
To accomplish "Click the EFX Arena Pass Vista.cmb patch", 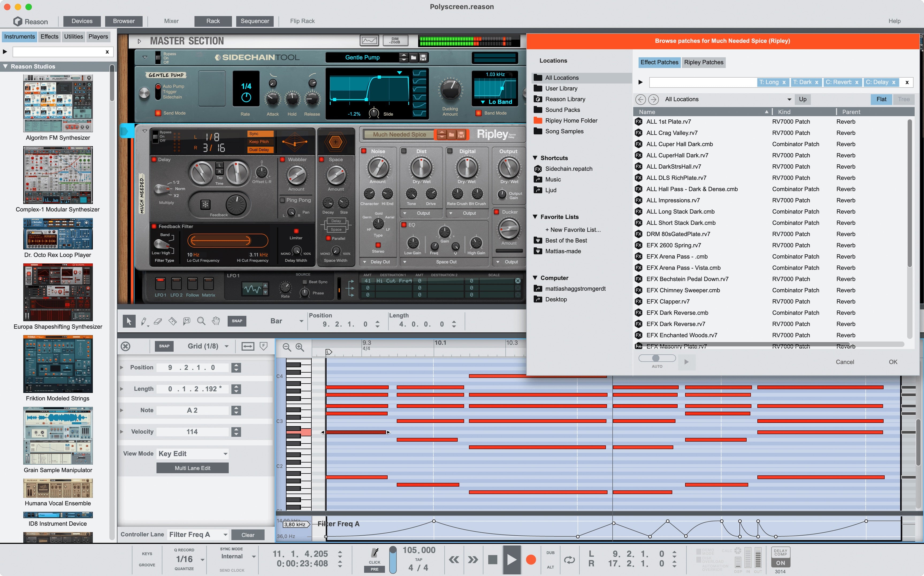I will [x=683, y=267].
